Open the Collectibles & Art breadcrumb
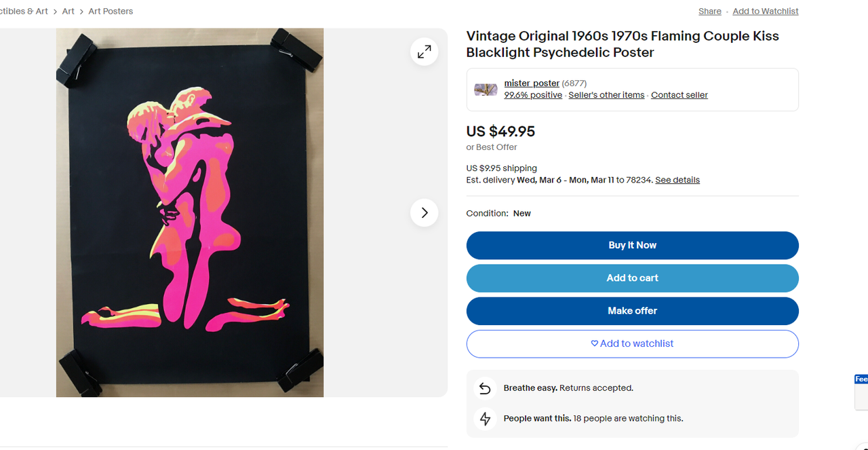This screenshot has width=868, height=450. 24,12
